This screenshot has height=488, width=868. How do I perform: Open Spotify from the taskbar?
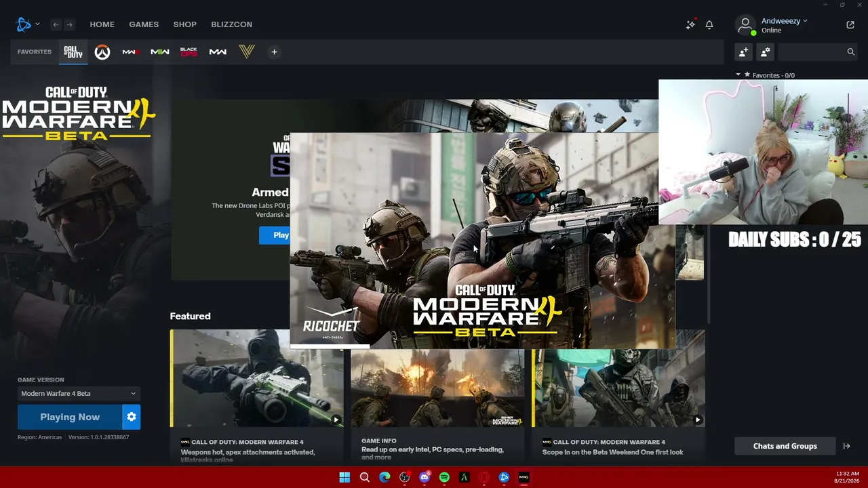(444, 477)
